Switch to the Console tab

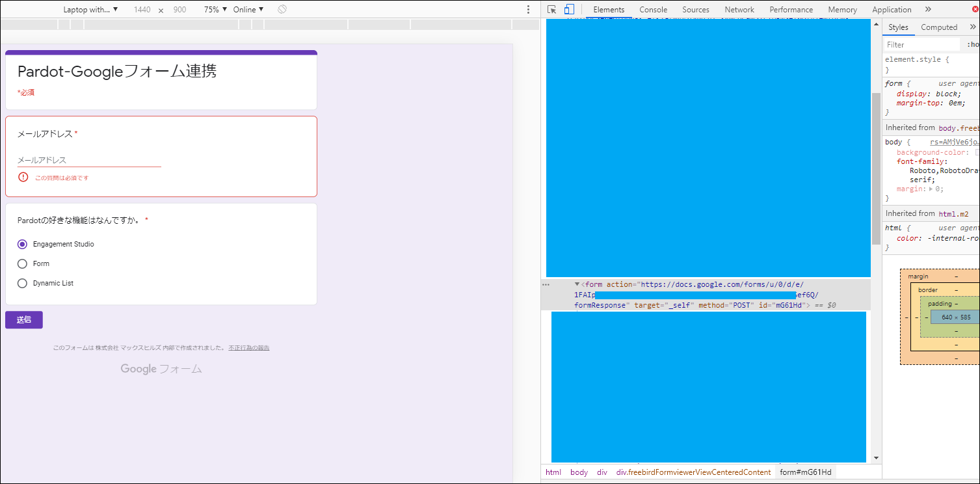point(653,10)
